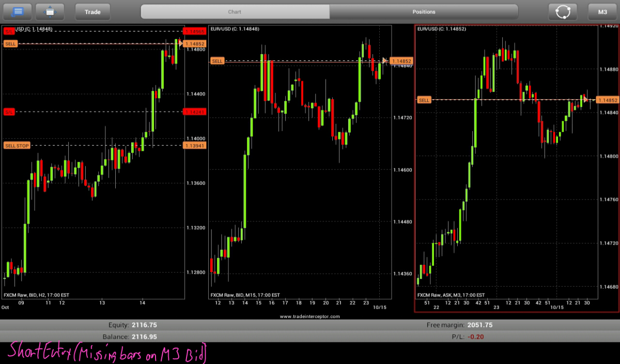620x364 pixels.
Task: Switch to the Positions tab
Action: click(424, 11)
